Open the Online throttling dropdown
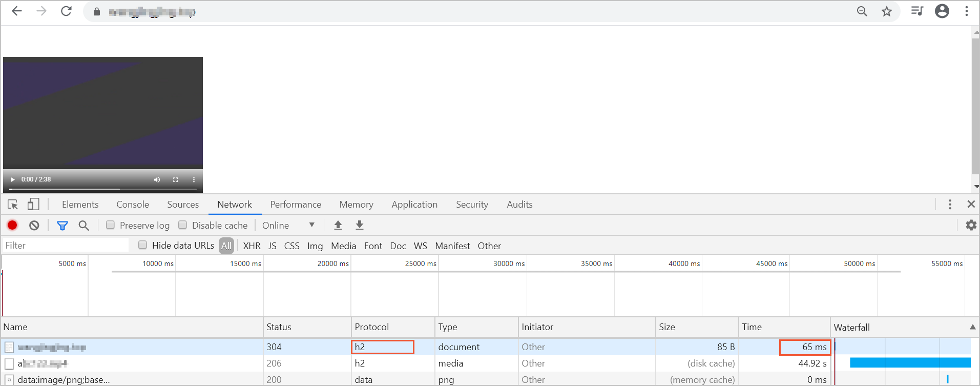The height and width of the screenshot is (386, 980). click(x=288, y=225)
